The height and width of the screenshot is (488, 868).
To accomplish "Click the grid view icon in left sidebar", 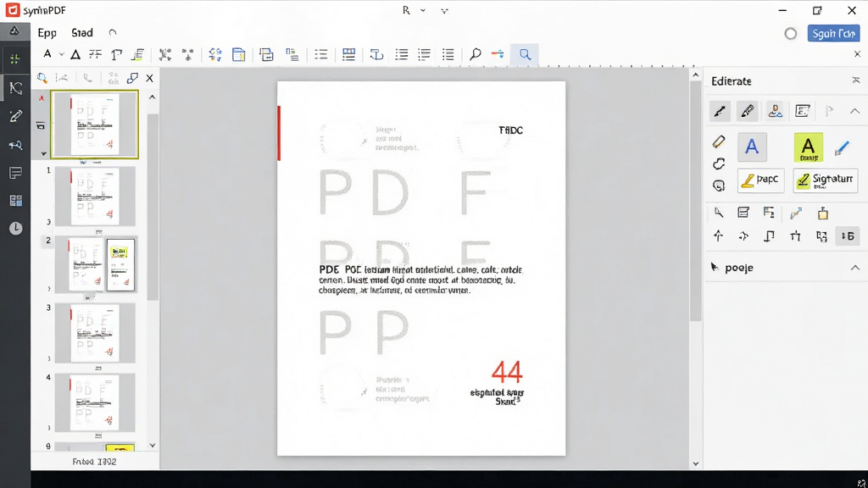I will (x=15, y=200).
